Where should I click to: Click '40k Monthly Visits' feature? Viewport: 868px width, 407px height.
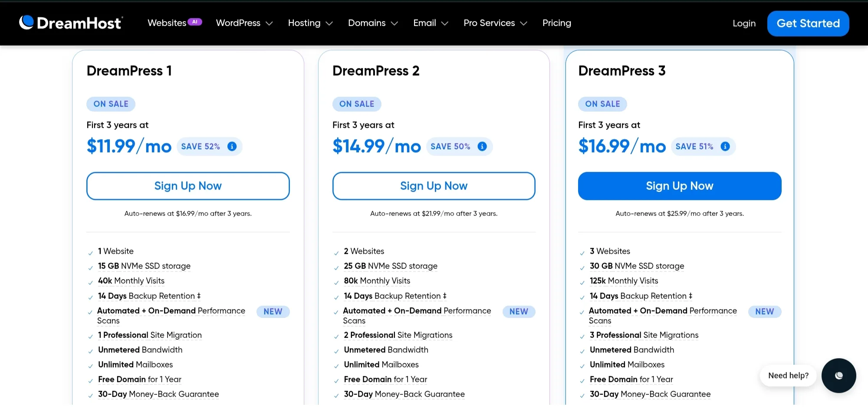131,281
